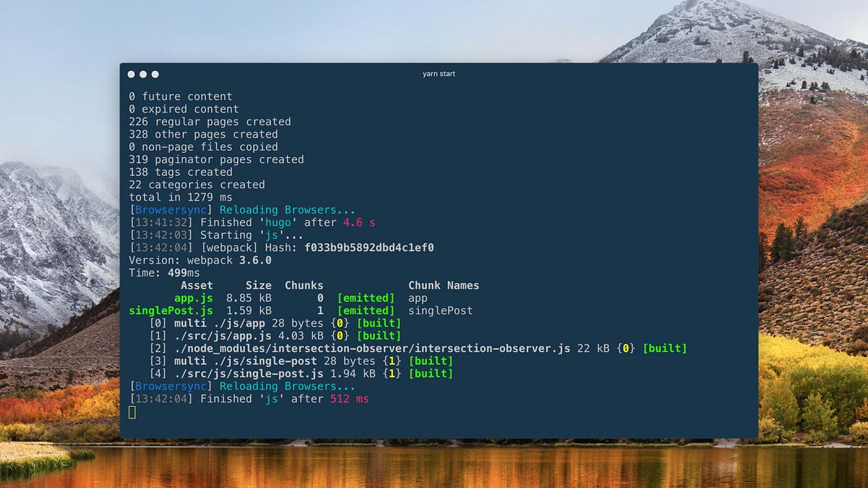Screen dimensions: 868x488
Task: Click the webpack hash 'f033b9b5892dbd4c1ef0'
Action: pos(369,248)
